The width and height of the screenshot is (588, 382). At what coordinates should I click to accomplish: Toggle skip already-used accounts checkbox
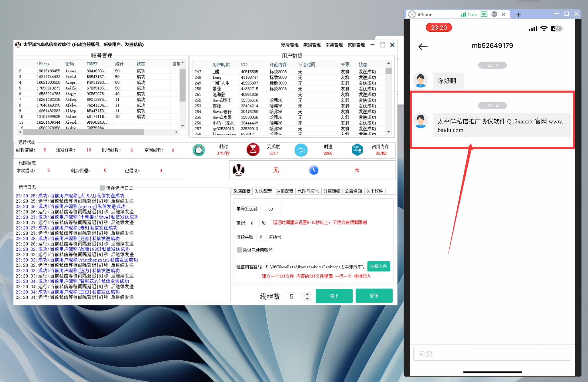[x=240, y=250]
